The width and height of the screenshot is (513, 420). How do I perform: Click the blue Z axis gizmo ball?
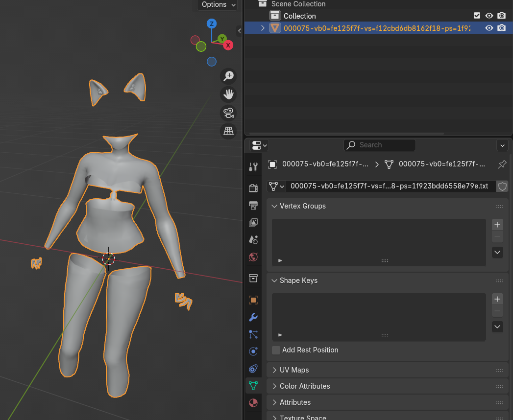pyautogui.click(x=212, y=23)
